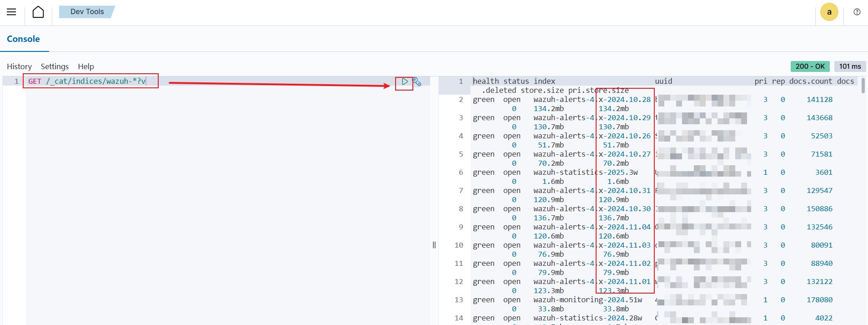The width and height of the screenshot is (868, 325).
Task: Click output line number 13
Action: point(459,300)
